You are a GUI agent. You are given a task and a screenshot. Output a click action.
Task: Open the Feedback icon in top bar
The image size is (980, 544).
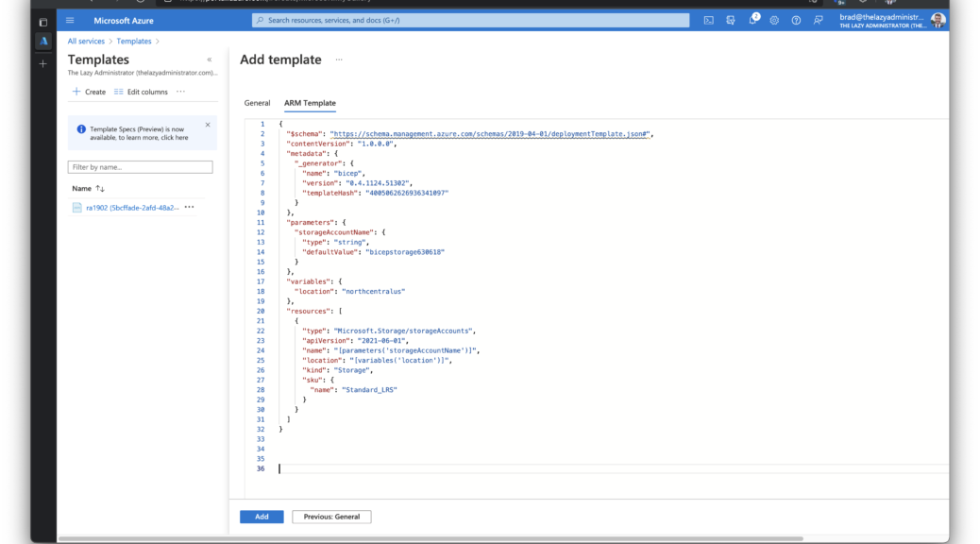click(819, 21)
